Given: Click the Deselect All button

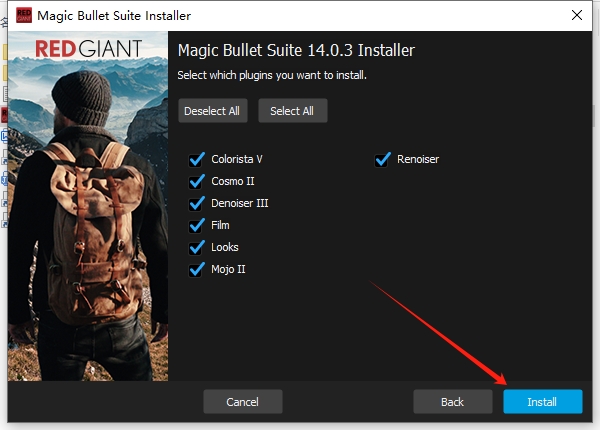Looking at the screenshot, I should pyautogui.click(x=213, y=111).
